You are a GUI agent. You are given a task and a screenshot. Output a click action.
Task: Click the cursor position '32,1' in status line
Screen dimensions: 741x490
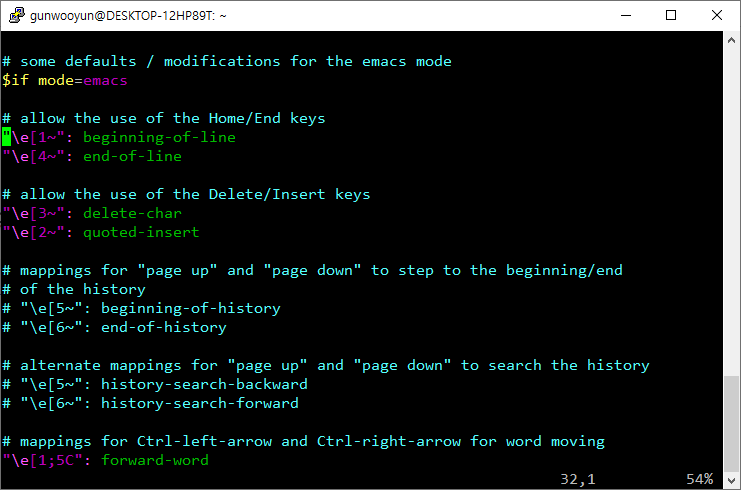tap(578, 479)
